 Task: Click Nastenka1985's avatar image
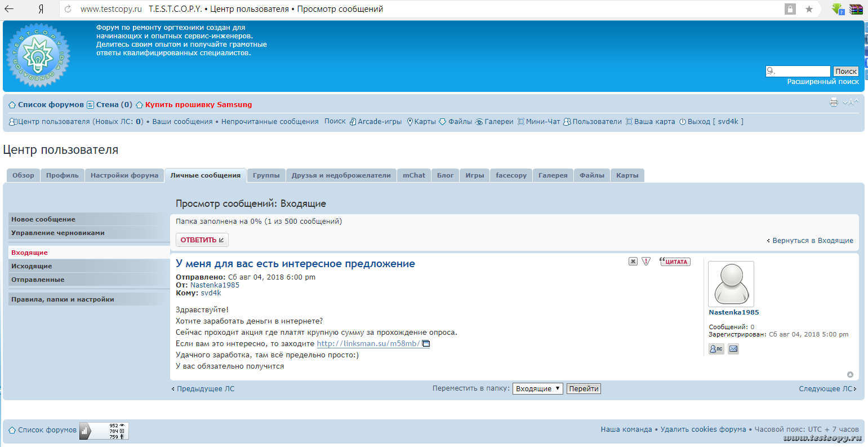coord(731,284)
